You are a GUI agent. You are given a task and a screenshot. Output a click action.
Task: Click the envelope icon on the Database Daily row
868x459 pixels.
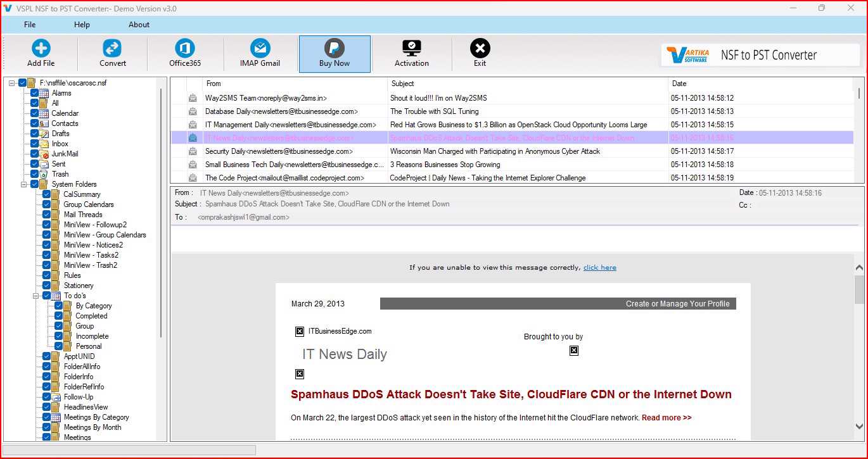click(x=193, y=111)
